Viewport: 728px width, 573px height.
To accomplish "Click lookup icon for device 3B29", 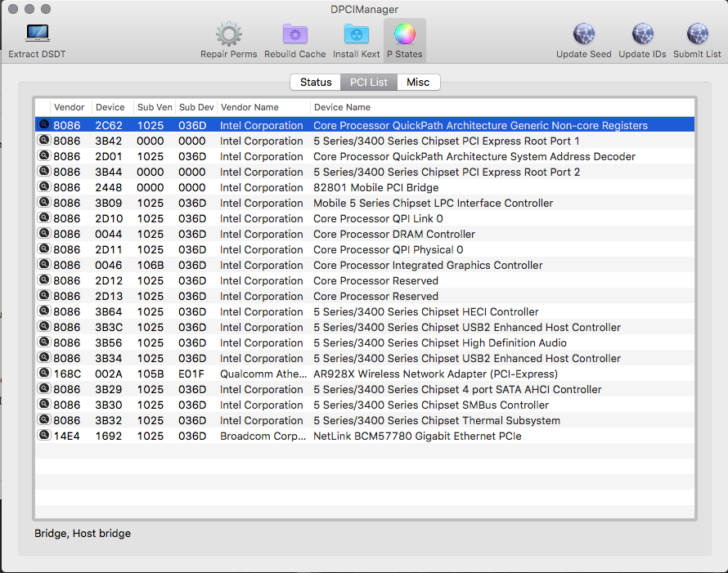I will tap(43, 389).
